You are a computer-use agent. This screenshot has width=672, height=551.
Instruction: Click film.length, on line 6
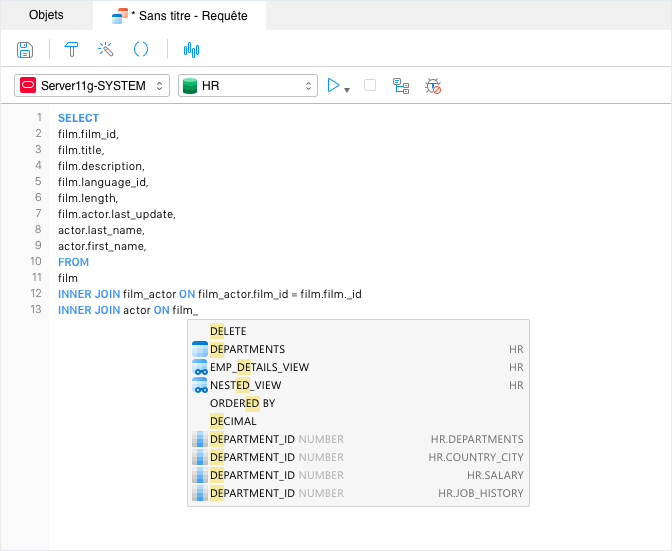88,198
